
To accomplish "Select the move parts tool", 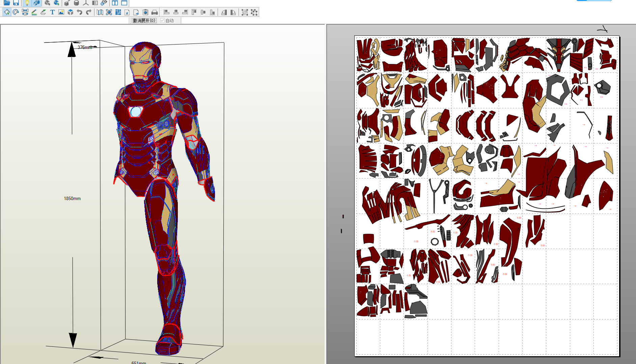I will pos(7,12).
